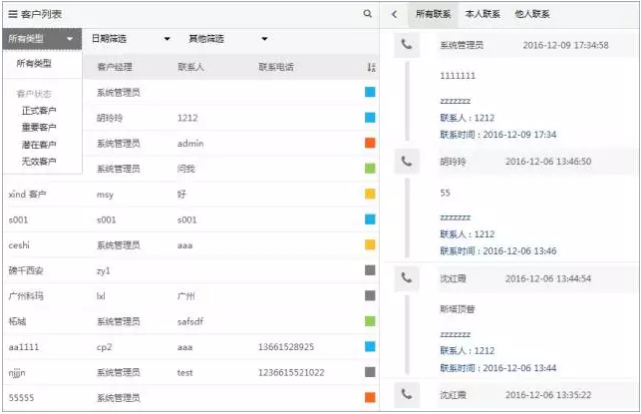Click green swatch in safsdf row
Viewport: 641px width, 414px height.
370,321
